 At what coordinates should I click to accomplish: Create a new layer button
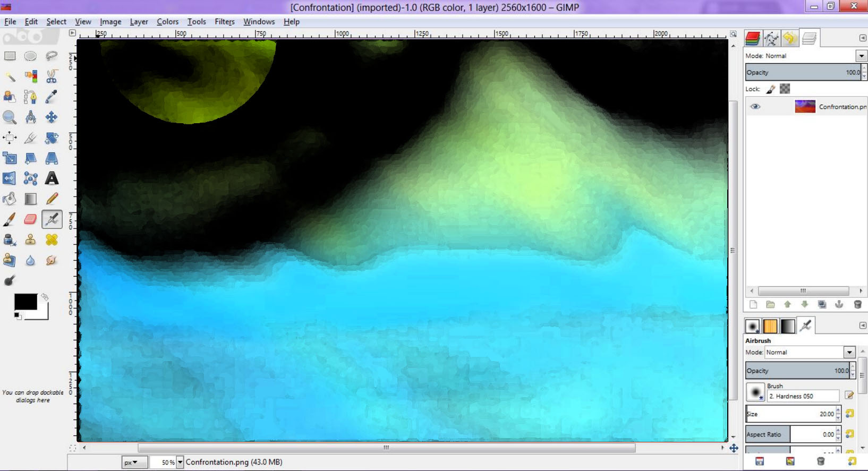(x=753, y=304)
